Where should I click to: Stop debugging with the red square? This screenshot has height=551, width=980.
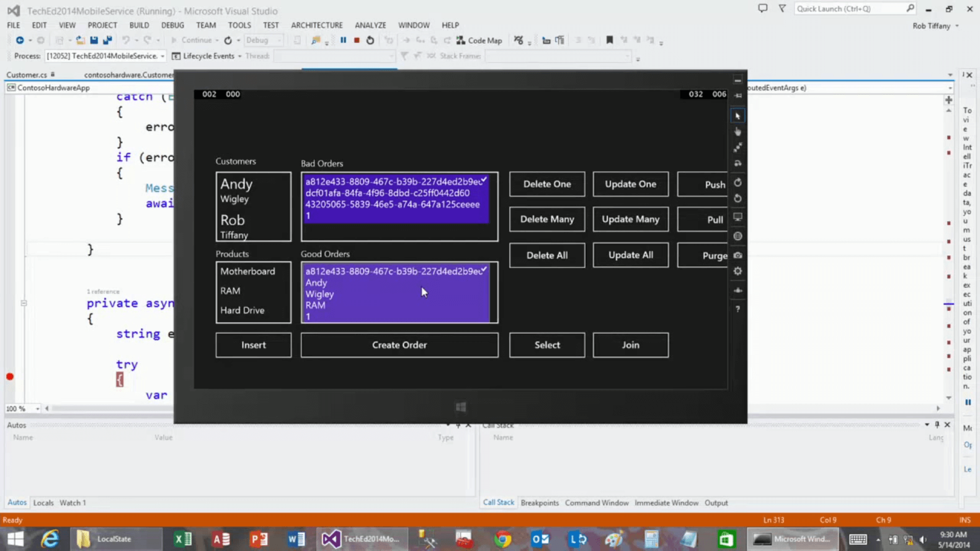pyautogui.click(x=357, y=40)
